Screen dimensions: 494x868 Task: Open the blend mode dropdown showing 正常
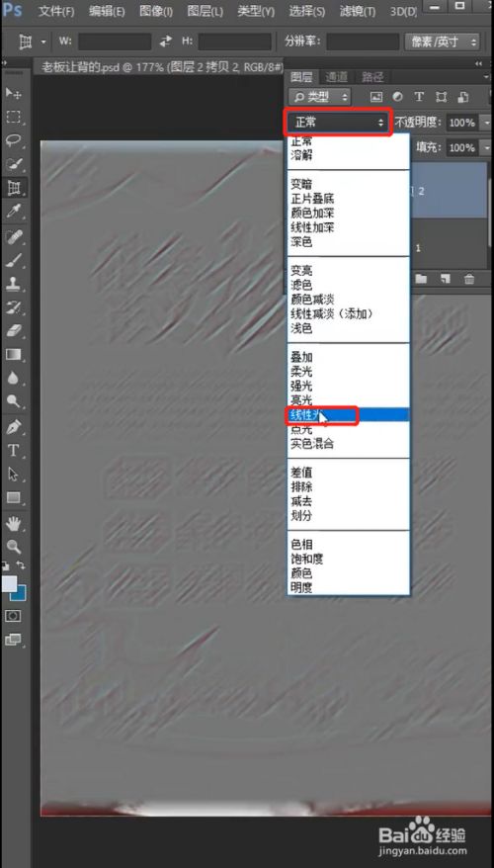[338, 123]
